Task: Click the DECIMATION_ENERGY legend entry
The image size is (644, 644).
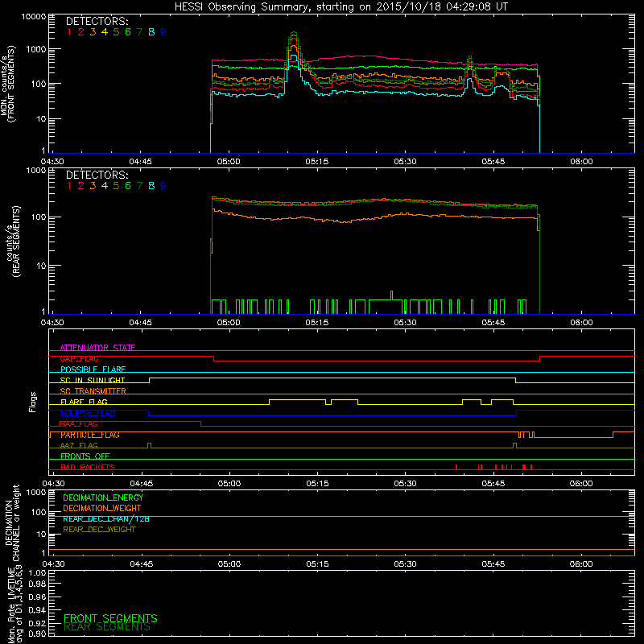Action: (103, 497)
